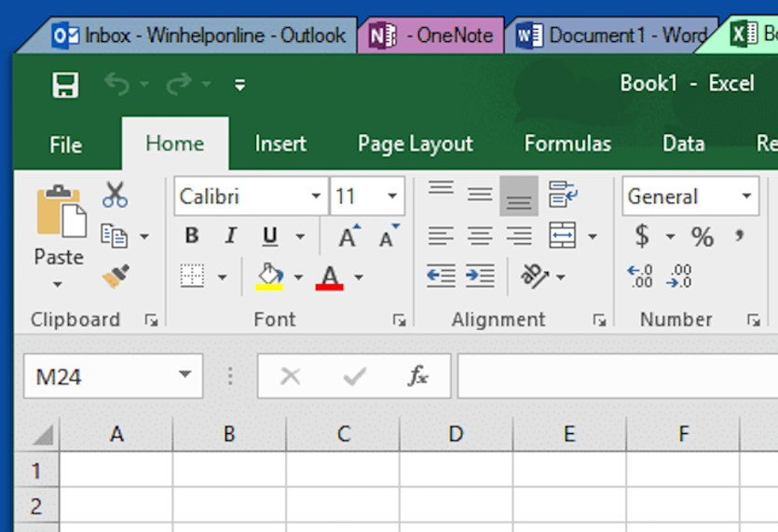Click the Percent Style icon
Viewport: 778px width, 532px height.
703,237
